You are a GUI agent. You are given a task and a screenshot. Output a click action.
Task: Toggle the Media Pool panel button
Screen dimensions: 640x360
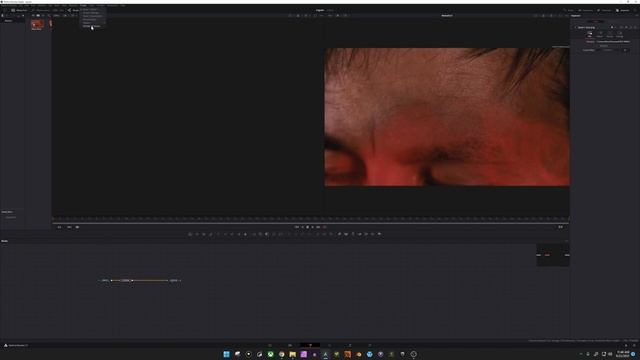[19, 10]
